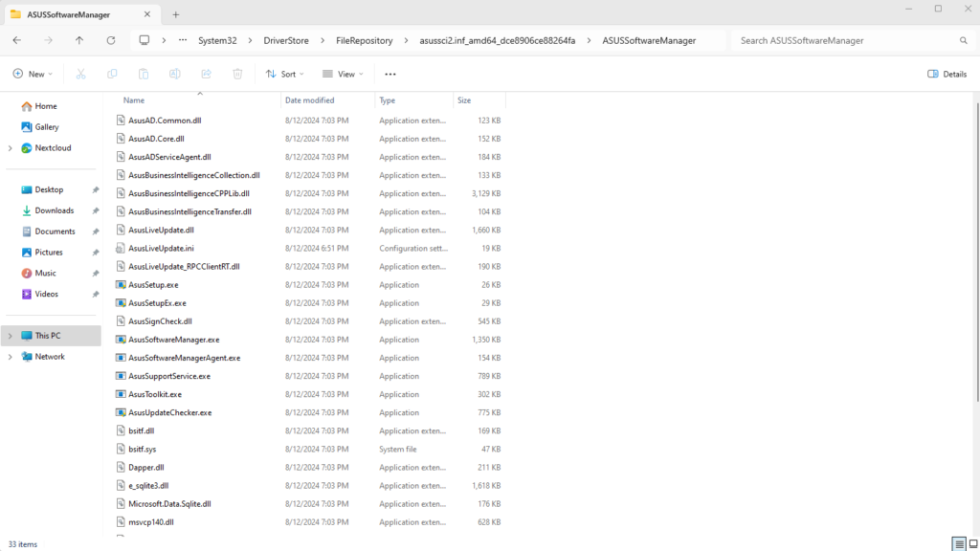
Task: Click the Cut scissors icon in toolbar
Action: point(81,74)
